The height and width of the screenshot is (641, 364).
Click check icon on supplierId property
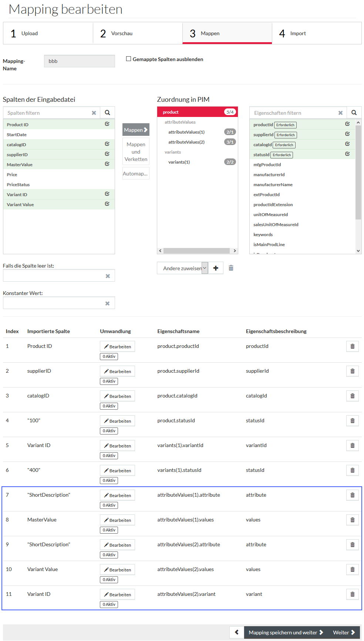click(347, 134)
